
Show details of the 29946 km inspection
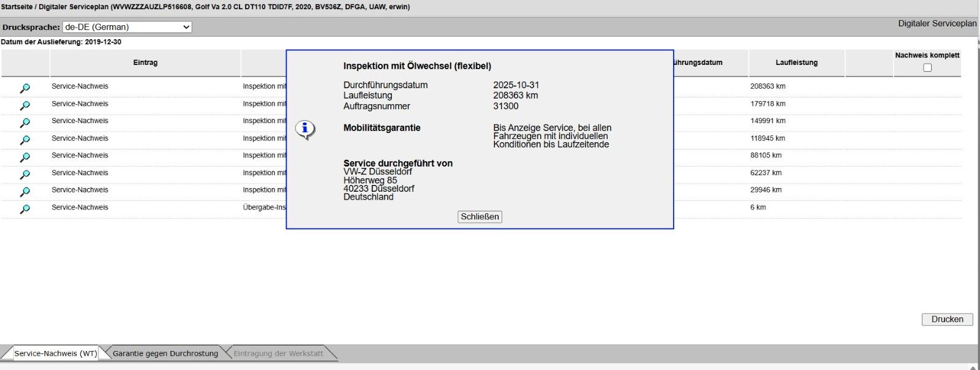[x=24, y=192]
